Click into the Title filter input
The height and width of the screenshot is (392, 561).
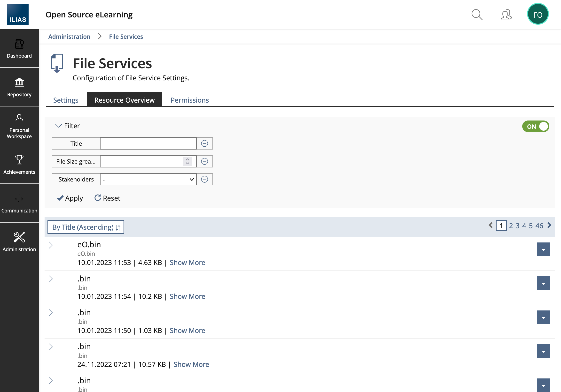148,143
